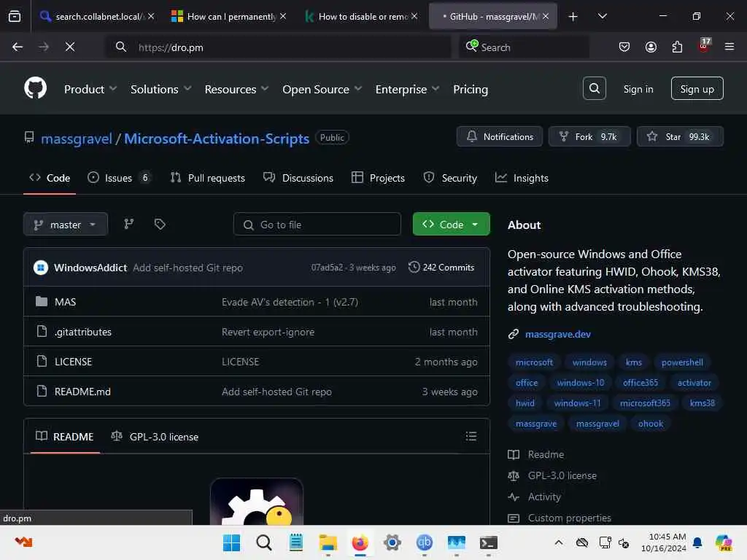Open the master branch dropdown
The image size is (747, 560).
click(x=65, y=225)
